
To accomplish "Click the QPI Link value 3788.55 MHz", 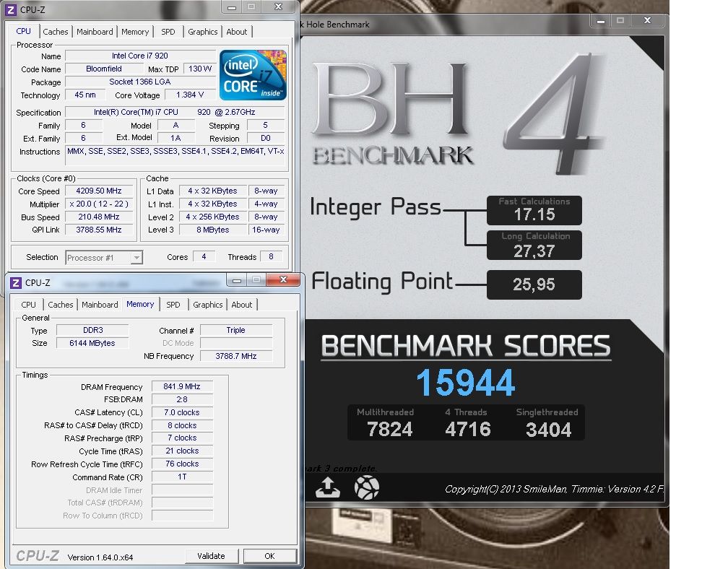I will click(99, 230).
